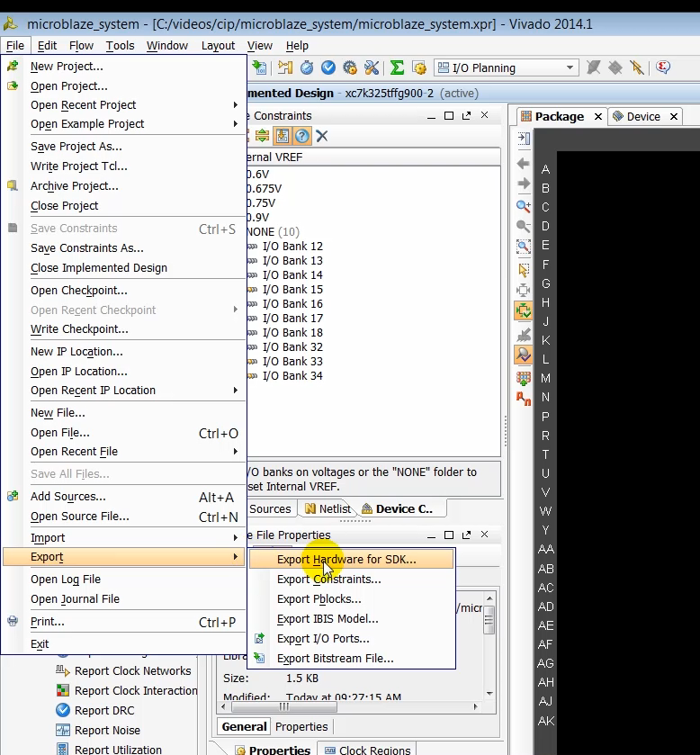Toggle the highlighted download-sheet icon in Constraints toolbar
This screenshot has width=700, height=755.
[283, 136]
